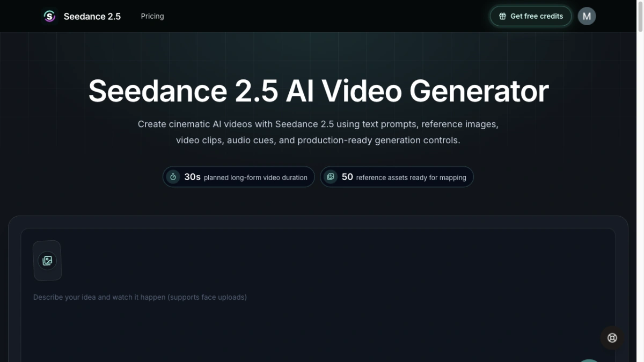Open the Pricing page
The image size is (644, 362).
152,16
